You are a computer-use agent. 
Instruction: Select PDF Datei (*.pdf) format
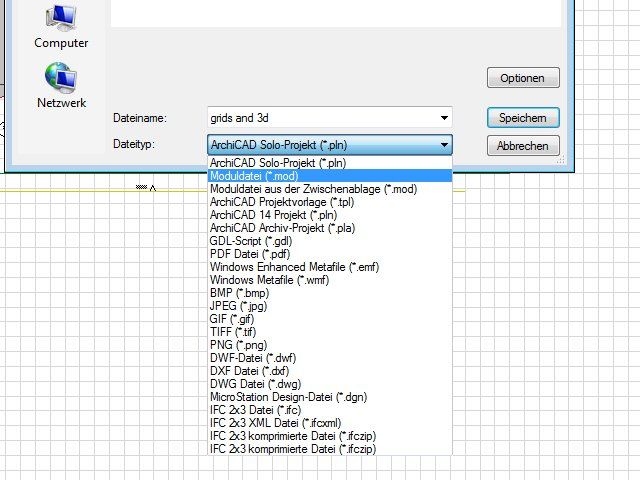(330, 254)
